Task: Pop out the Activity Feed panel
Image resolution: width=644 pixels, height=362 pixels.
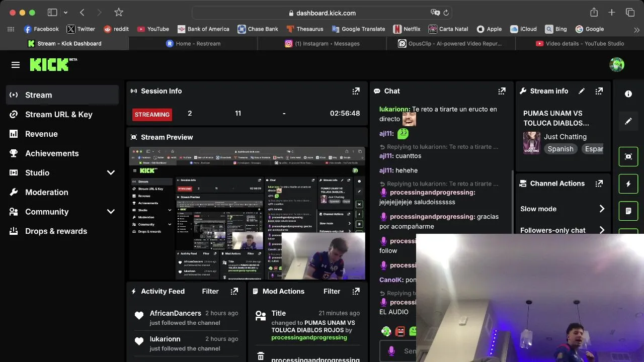Action: pos(234,291)
